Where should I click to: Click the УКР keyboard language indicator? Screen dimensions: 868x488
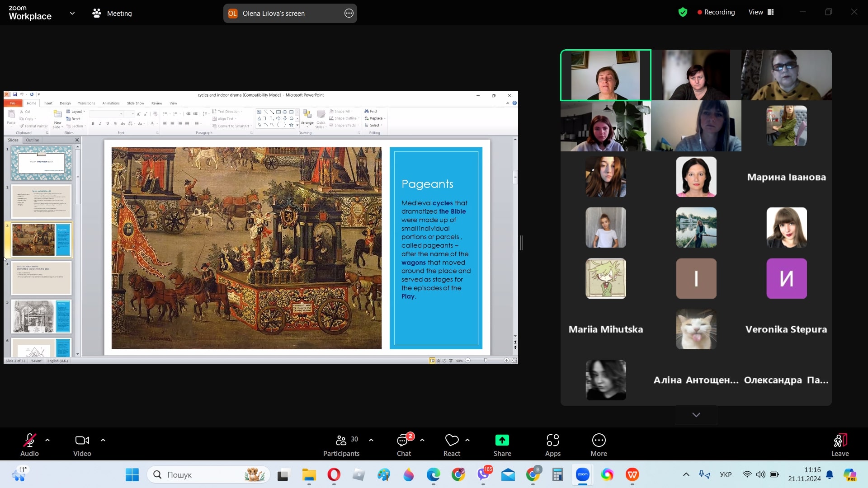coord(726,474)
